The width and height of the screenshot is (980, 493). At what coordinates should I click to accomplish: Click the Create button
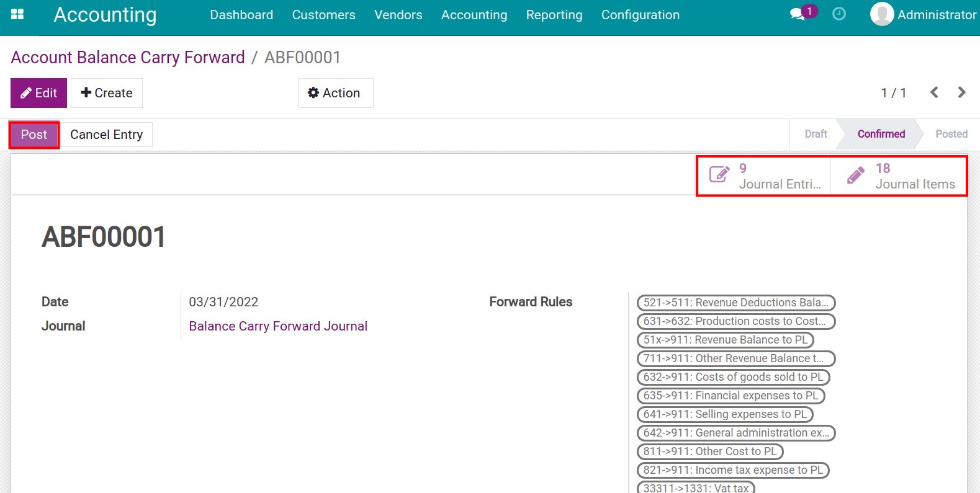coord(107,93)
